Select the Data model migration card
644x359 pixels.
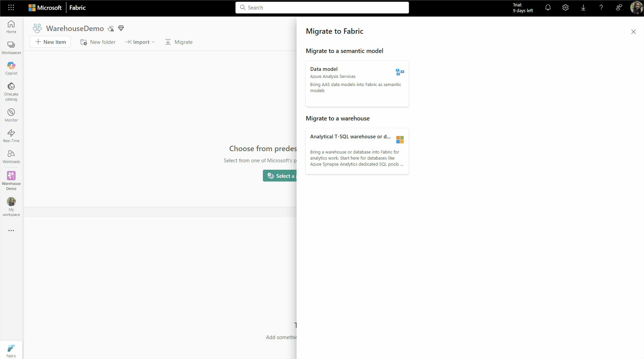pos(357,83)
